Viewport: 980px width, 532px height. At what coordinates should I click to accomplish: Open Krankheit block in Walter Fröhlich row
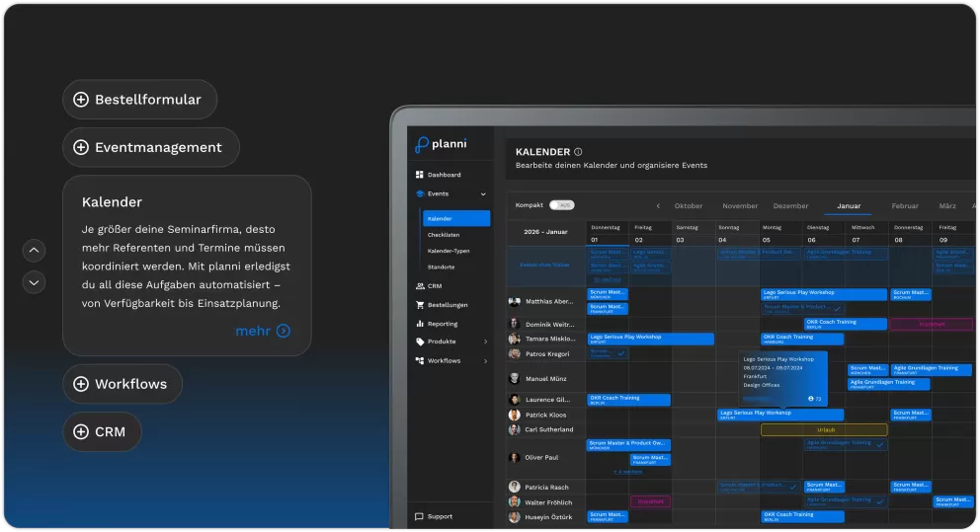click(x=651, y=501)
